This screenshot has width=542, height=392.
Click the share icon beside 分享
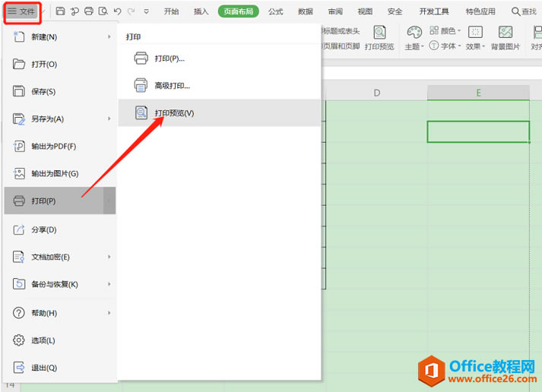(x=19, y=229)
